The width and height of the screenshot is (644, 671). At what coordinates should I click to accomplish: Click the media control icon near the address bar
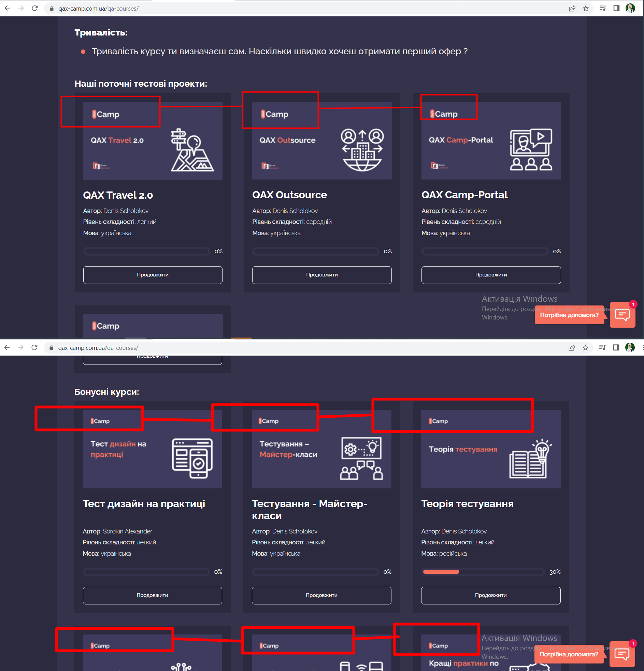(602, 8)
